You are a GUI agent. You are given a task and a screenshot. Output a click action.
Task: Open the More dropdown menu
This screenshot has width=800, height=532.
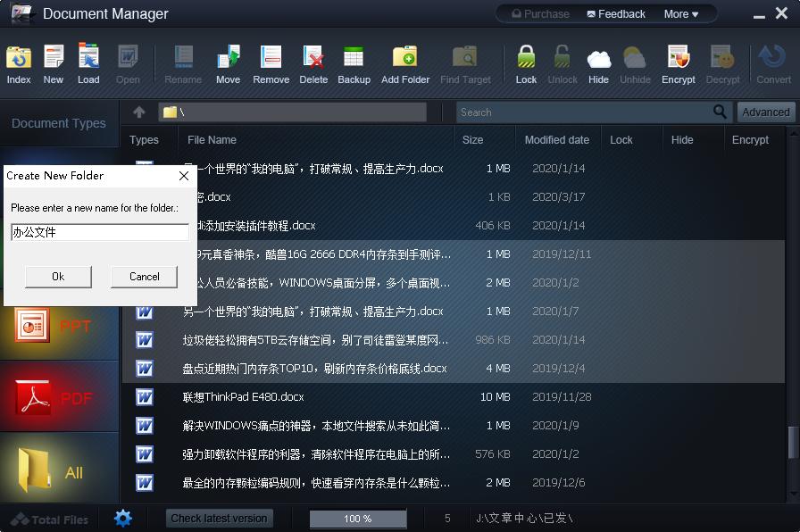coord(681,13)
